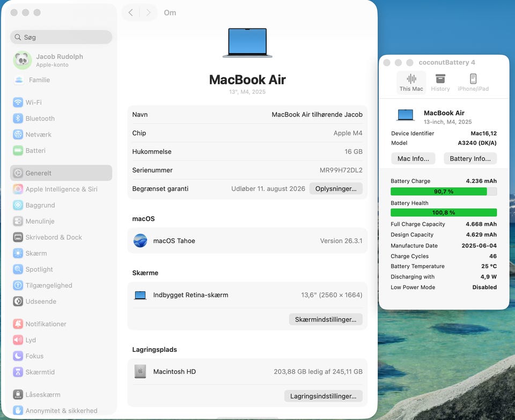This screenshot has width=515, height=420.
Task: Click the Macintosh HD drive icon
Action: coord(140,371)
